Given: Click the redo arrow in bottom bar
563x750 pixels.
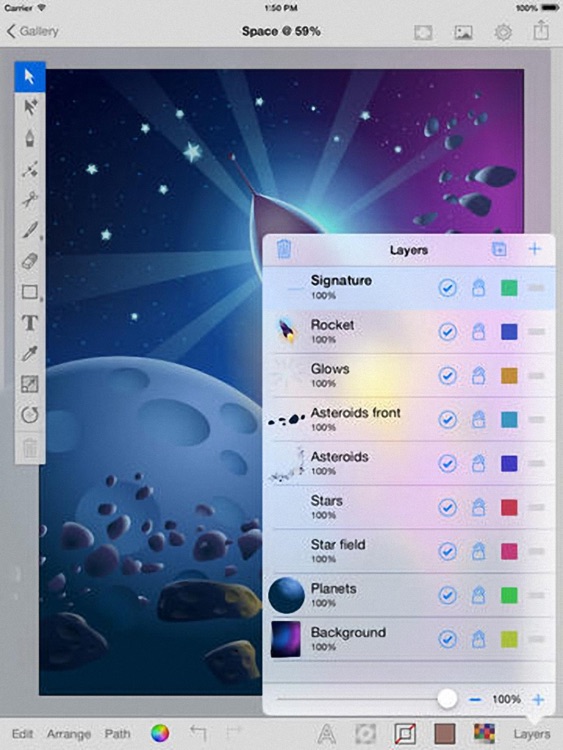Looking at the screenshot, I should tap(234, 732).
